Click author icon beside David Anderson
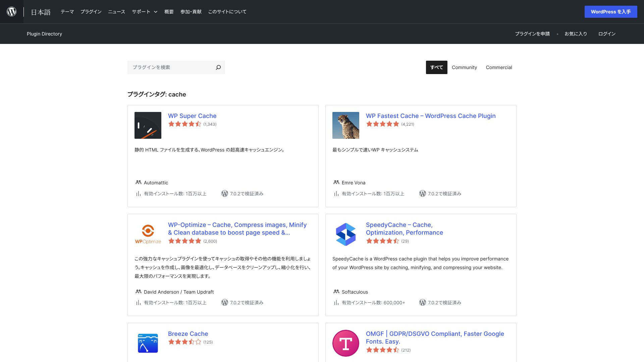Screen dimensions: 644x362 coord(139,292)
